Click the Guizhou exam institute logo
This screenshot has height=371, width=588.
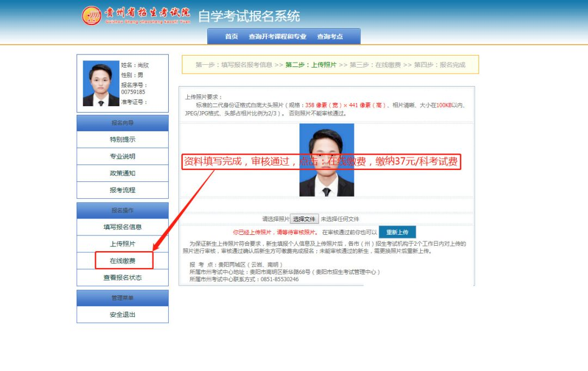click(93, 16)
